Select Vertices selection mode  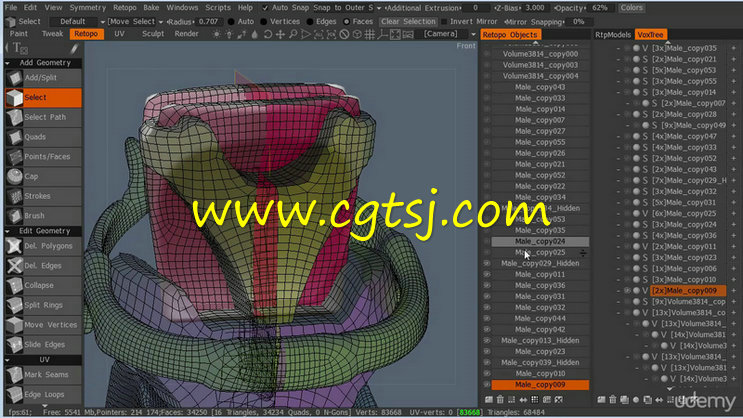pyautogui.click(x=263, y=22)
